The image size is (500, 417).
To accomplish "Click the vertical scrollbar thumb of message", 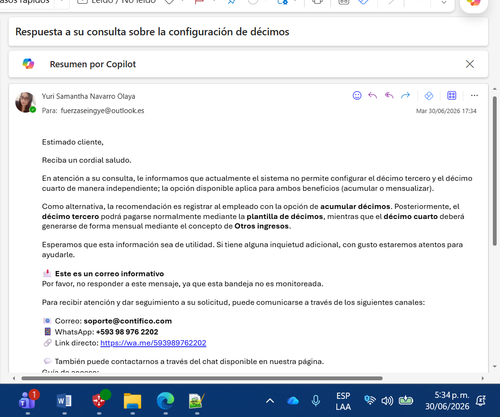I will [495, 171].
